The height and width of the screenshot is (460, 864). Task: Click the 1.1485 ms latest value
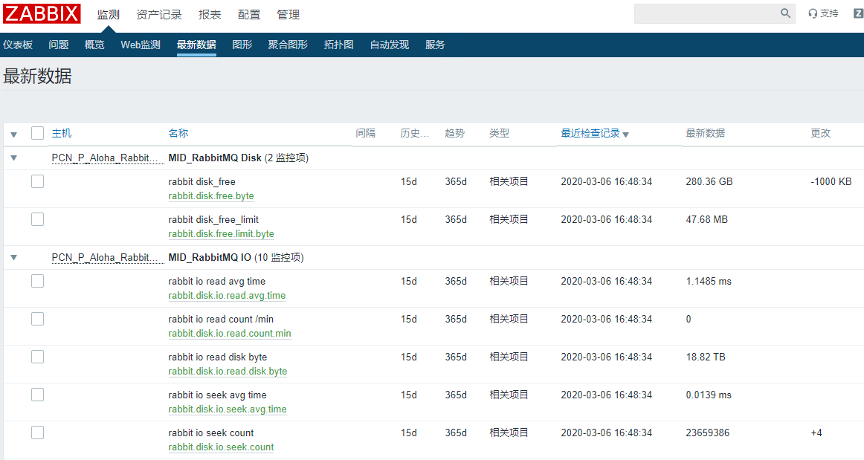tap(709, 282)
